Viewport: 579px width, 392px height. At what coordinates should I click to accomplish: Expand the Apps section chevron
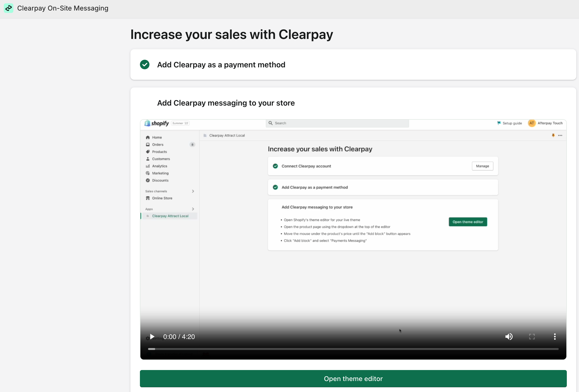pyautogui.click(x=193, y=209)
